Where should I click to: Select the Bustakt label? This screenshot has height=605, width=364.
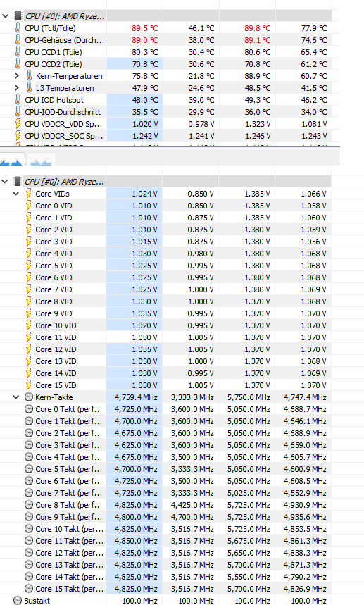click(x=37, y=600)
